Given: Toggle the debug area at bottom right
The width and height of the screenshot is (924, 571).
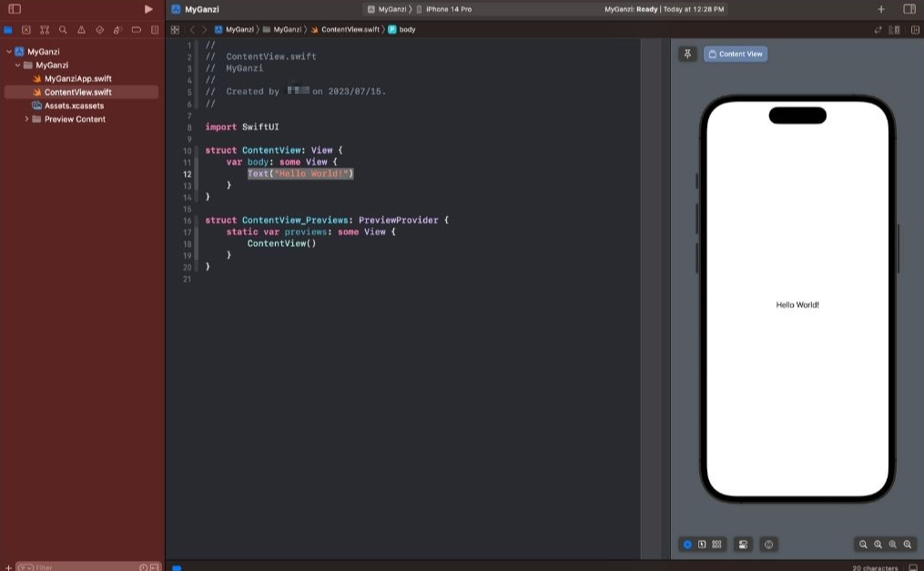Looking at the screenshot, I should pyautogui.click(x=913, y=567).
